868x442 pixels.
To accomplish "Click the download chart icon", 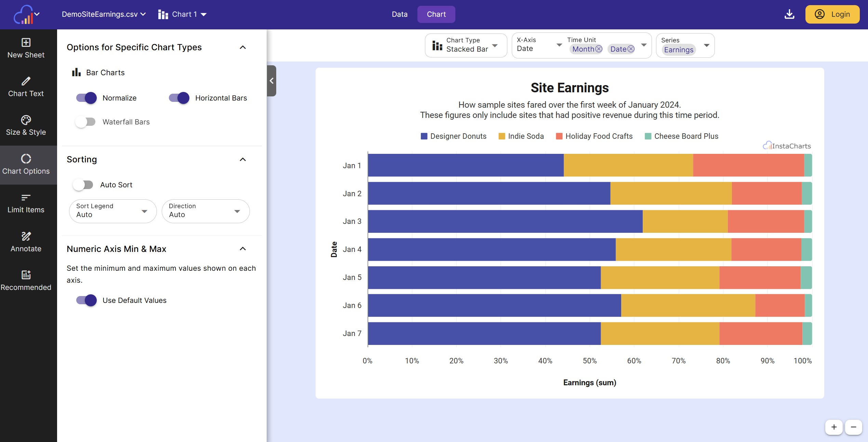I will (789, 14).
